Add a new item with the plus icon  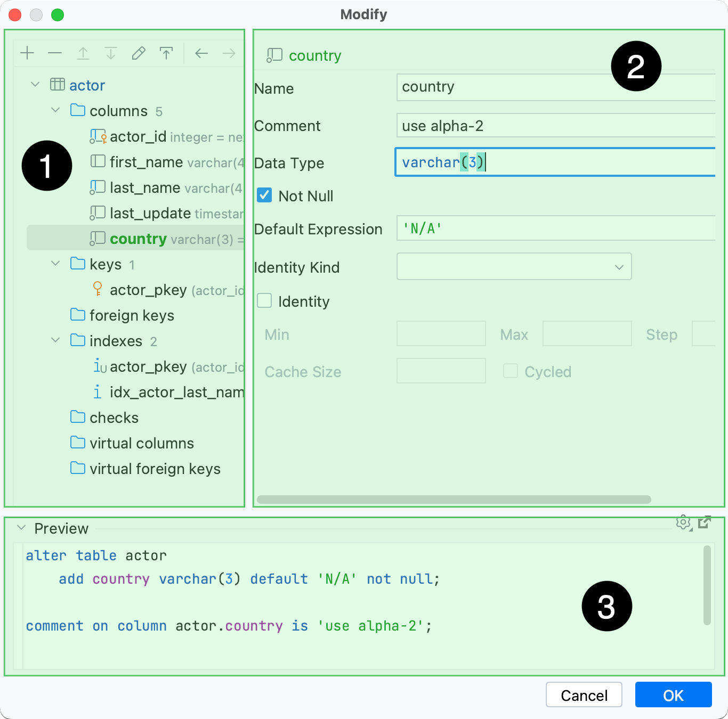coord(27,53)
